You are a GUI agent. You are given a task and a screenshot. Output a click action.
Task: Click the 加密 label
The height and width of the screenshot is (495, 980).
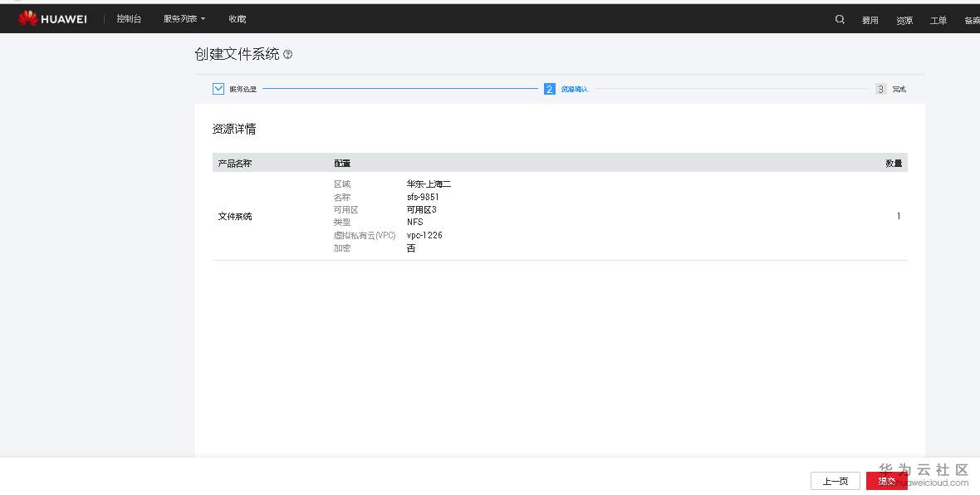[342, 248]
